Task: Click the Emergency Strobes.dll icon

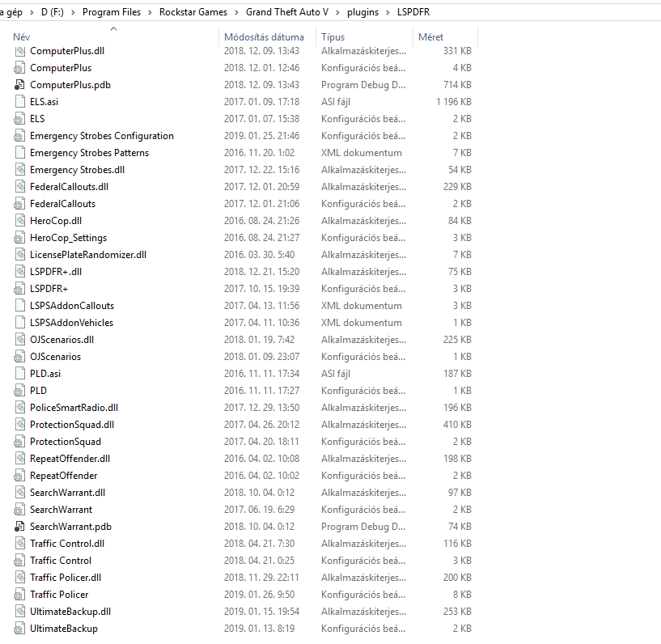Action: pos(19,170)
